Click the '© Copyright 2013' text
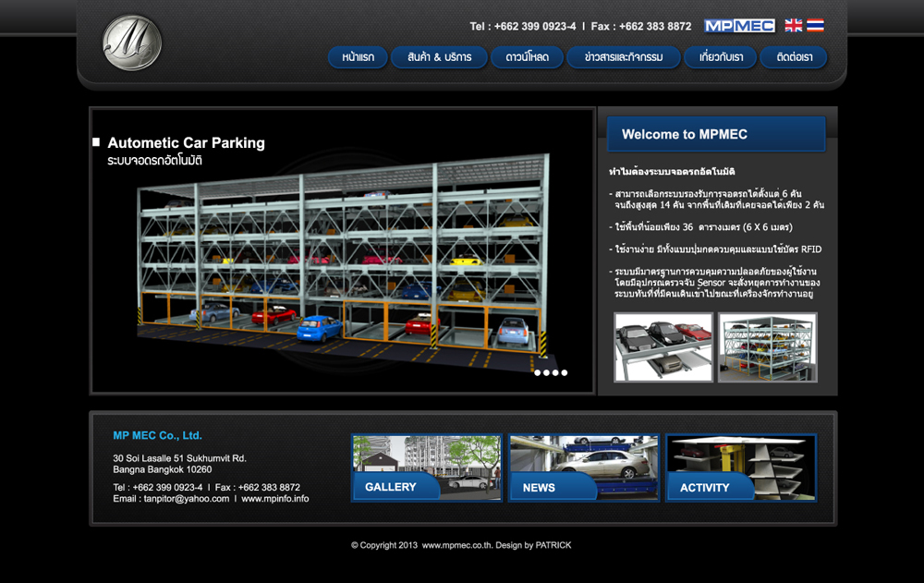 pyautogui.click(x=384, y=545)
